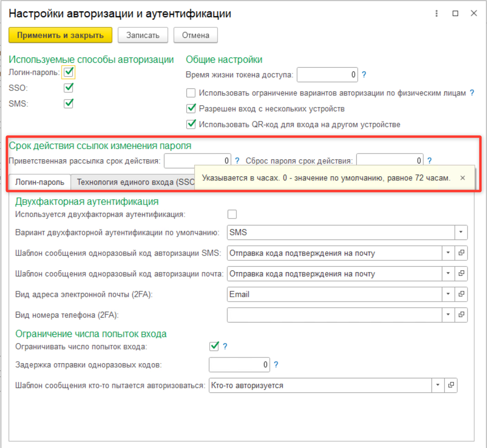487x448 pixels.
Task: Expand the 'Кто-то авторизуется' template dropdown
Action: (x=437, y=385)
